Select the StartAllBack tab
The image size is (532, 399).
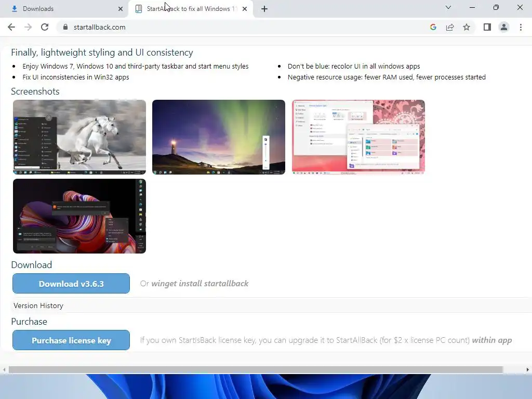coord(191,9)
